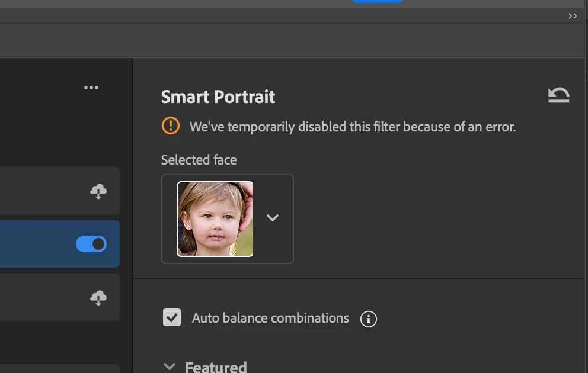Open the selected face dropdown chevron
This screenshot has width=588, height=373.
pos(273,218)
